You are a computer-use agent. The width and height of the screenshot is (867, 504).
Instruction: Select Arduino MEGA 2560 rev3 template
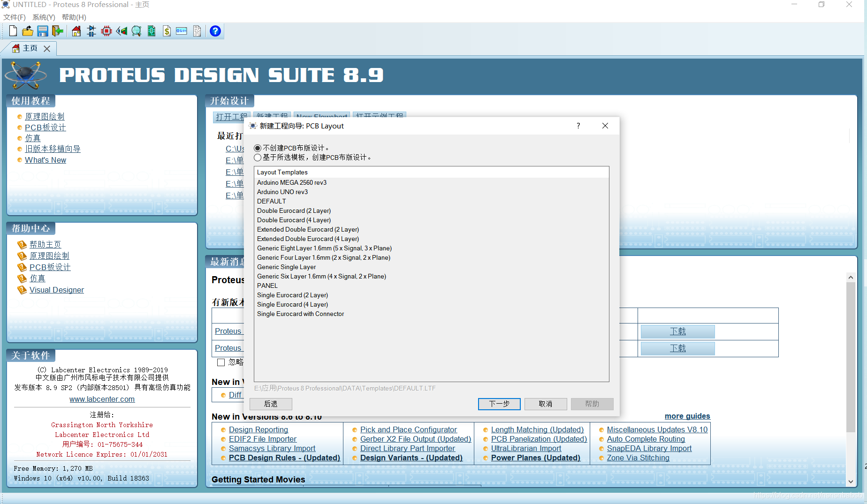(432, 182)
